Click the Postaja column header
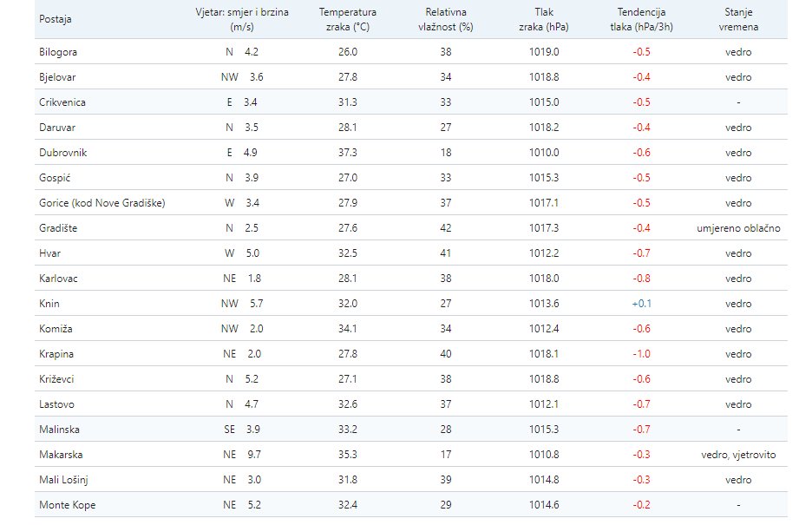The image size is (812, 525). tap(56, 19)
